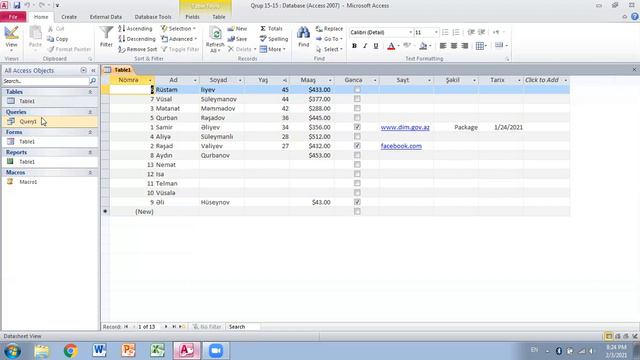
Task: Go to last record navigation button
Action: click(x=173, y=327)
